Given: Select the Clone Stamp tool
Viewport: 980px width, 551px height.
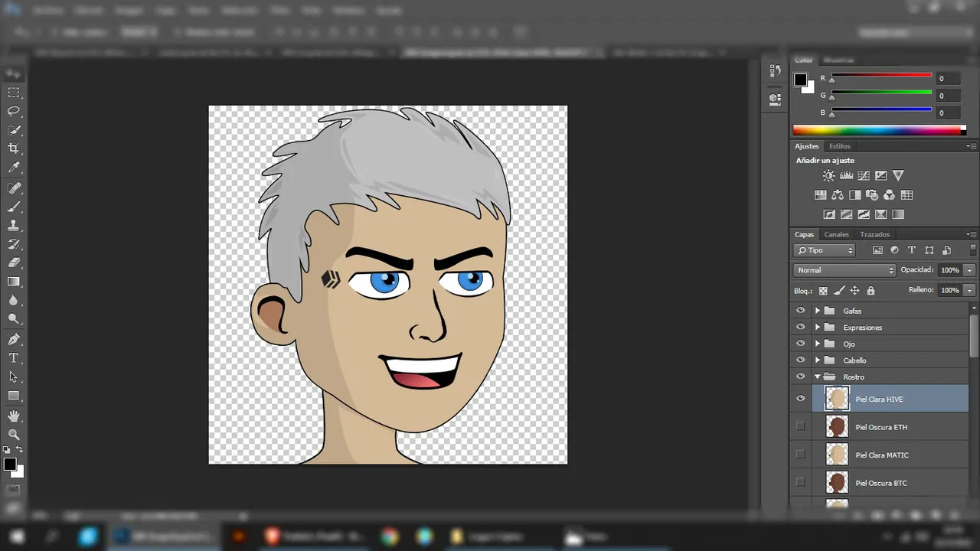Looking at the screenshot, I should click(x=14, y=226).
